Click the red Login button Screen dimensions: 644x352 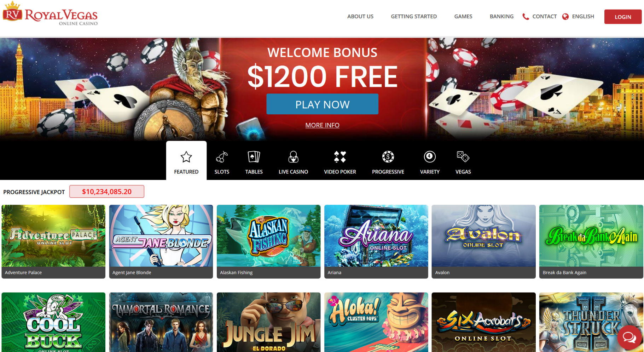[x=623, y=17]
